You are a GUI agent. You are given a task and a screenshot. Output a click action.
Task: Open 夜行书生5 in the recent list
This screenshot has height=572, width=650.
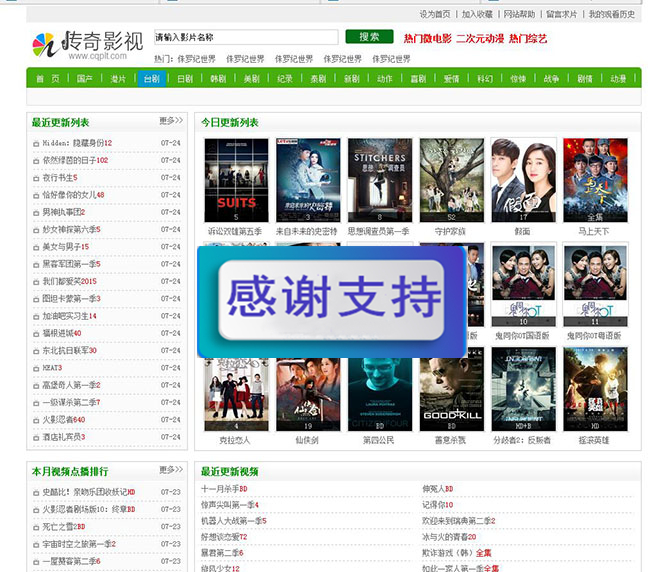[60, 178]
